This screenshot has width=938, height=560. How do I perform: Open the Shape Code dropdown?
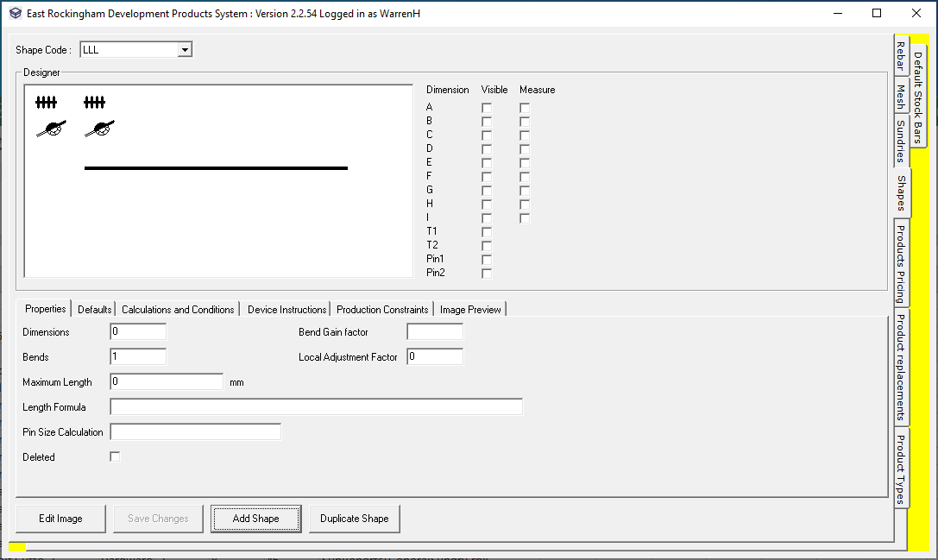[x=184, y=50]
